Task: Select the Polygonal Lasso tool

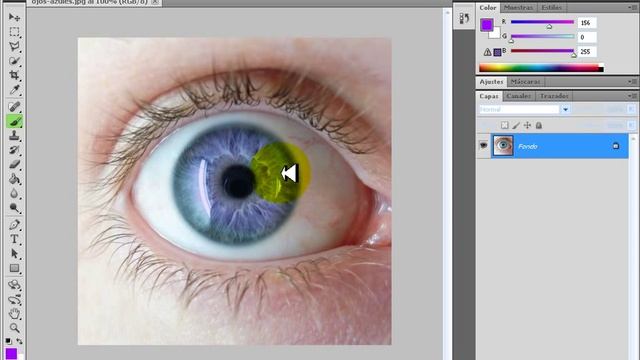Action: click(x=14, y=47)
